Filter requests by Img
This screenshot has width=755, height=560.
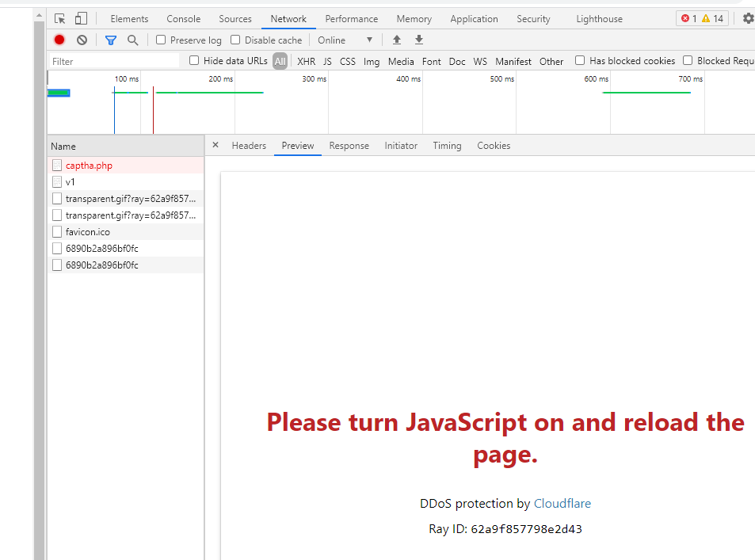[x=372, y=61]
